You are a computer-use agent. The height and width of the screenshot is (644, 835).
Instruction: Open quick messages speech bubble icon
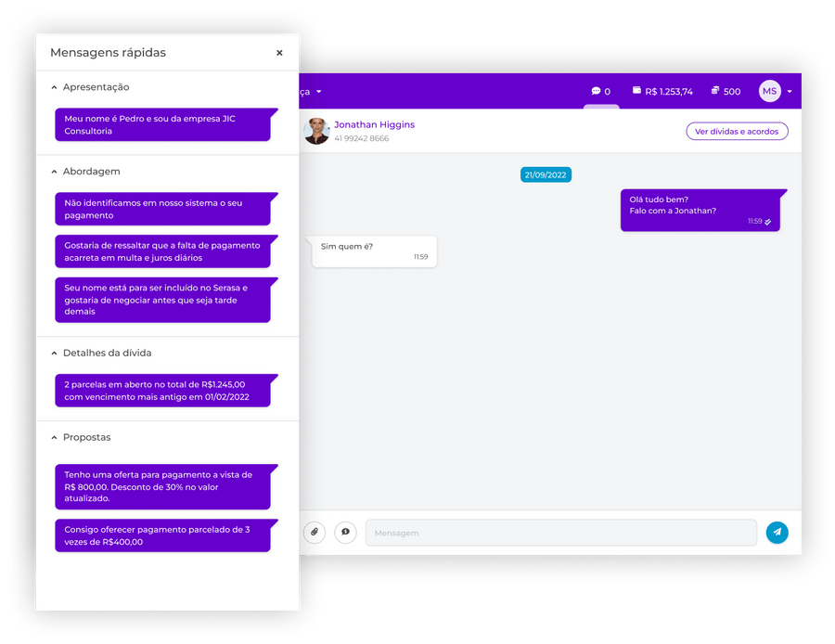click(345, 533)
